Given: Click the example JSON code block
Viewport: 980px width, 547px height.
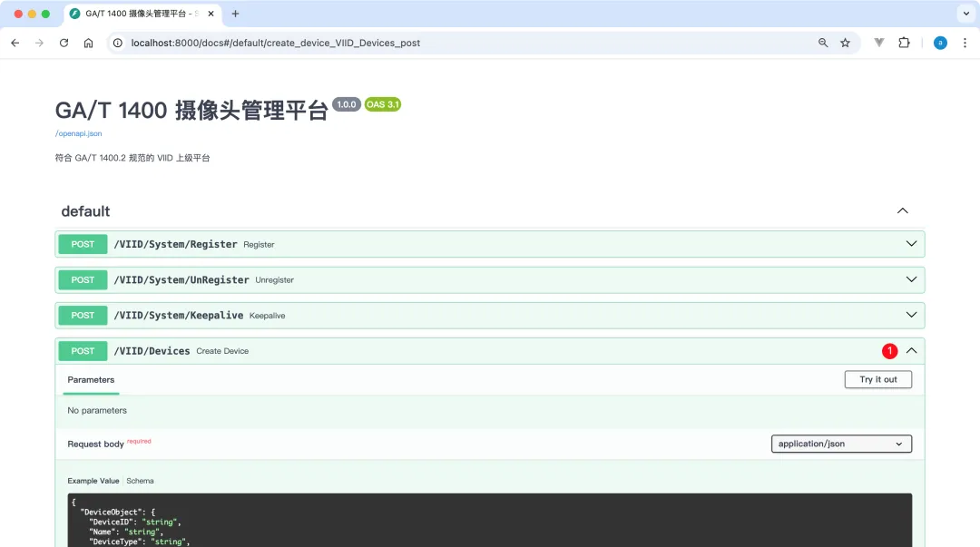Looking at the screenshot, I should click(489, 520).
